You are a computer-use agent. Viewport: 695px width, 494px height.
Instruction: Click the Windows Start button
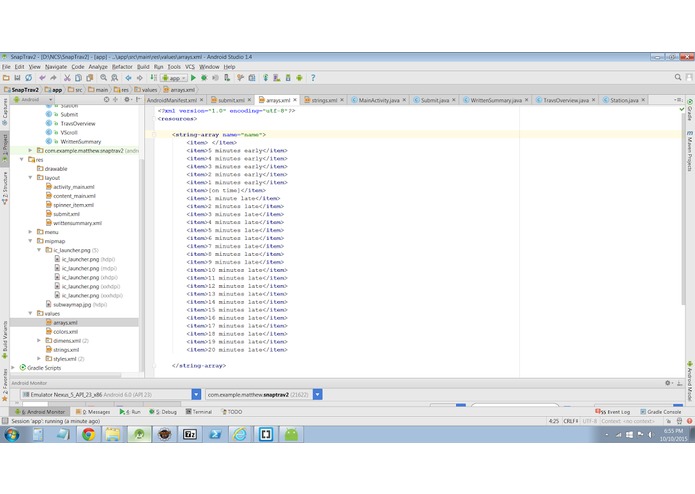[x=12, y=435]
